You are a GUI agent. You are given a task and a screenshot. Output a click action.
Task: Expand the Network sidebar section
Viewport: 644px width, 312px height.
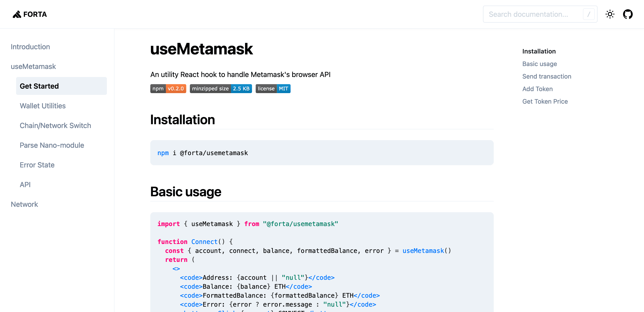pos(24,204)
